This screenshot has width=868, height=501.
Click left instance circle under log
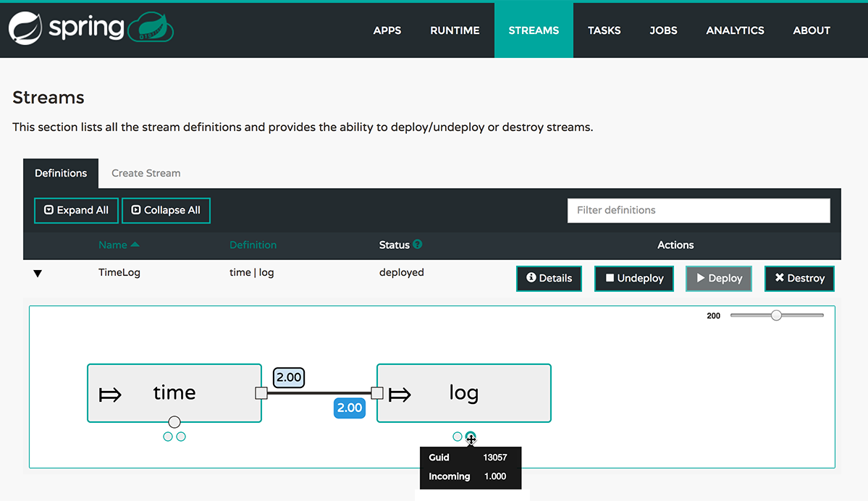[x=458, y=437]
